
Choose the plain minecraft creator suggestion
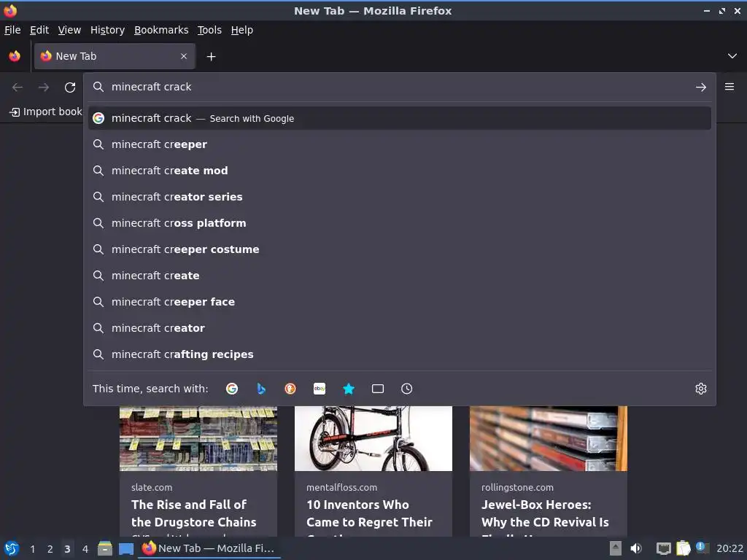click(x=399, y=327)
